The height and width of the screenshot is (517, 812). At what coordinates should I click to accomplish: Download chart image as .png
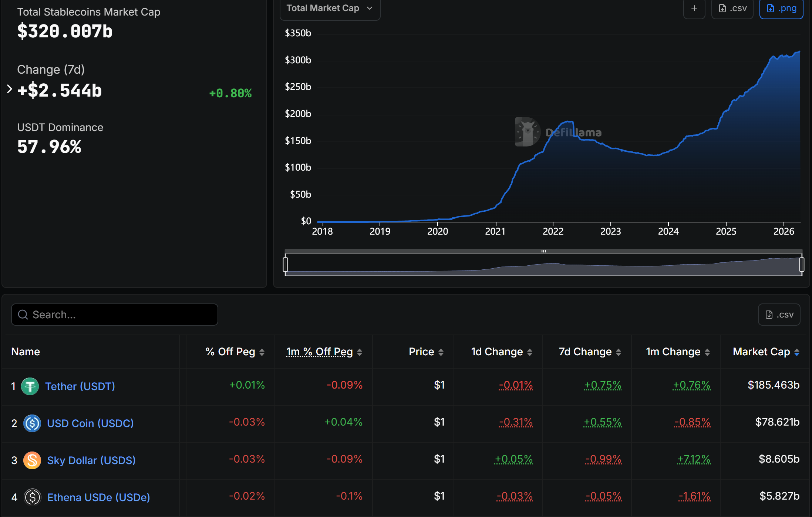781,8
